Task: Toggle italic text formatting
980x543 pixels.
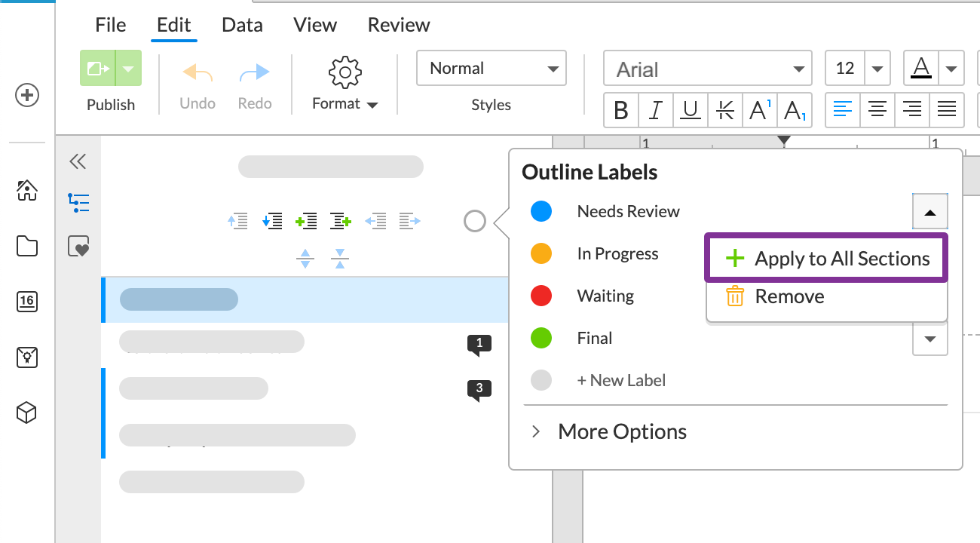Action: click(x=656, y=111)
